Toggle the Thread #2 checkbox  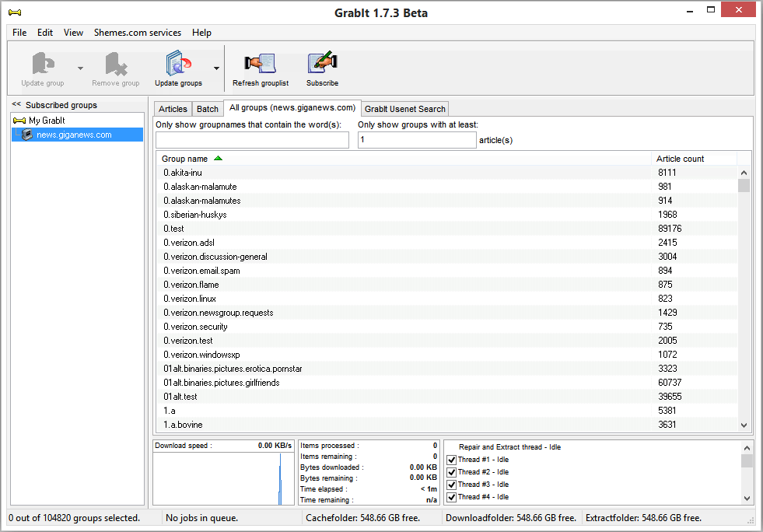(x=452, y=472)
